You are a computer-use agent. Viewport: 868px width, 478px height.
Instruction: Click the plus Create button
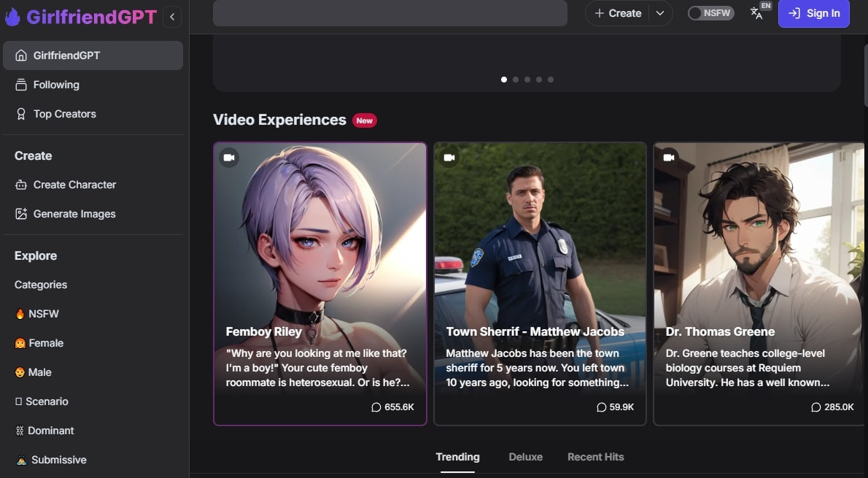(x=618, y=13)
